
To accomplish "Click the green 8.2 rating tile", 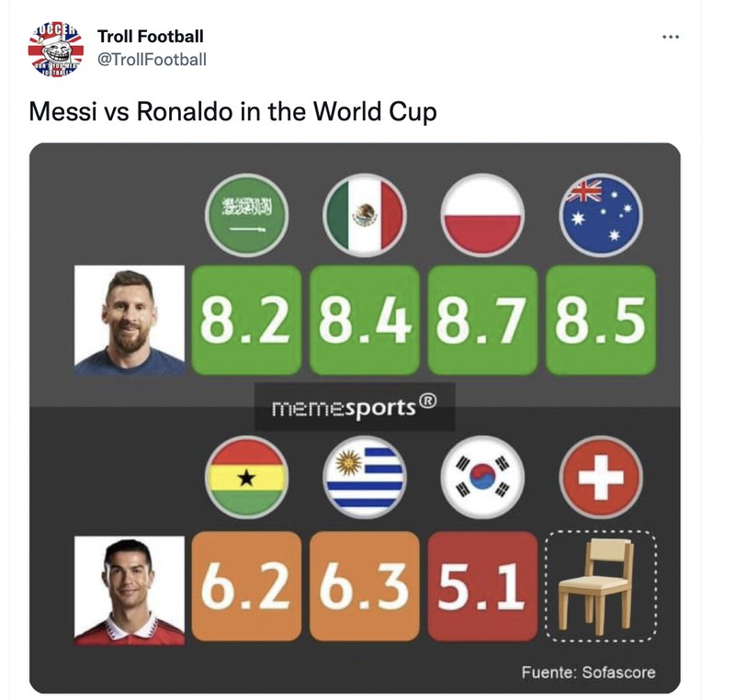I will pos(245,318).
